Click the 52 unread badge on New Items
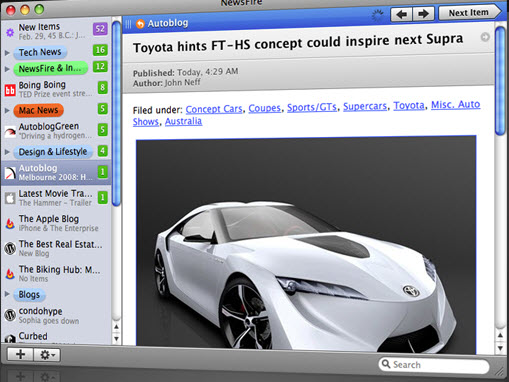Screen dimensions: 509x382 click(100, 29)
